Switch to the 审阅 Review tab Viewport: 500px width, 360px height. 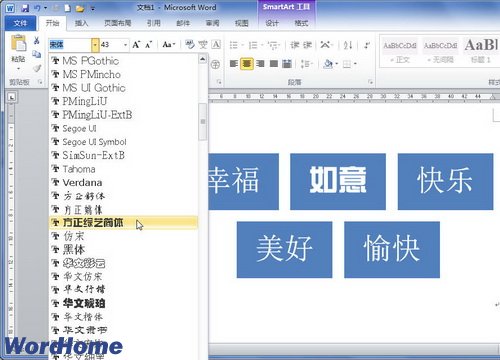[x=212, y=23]
